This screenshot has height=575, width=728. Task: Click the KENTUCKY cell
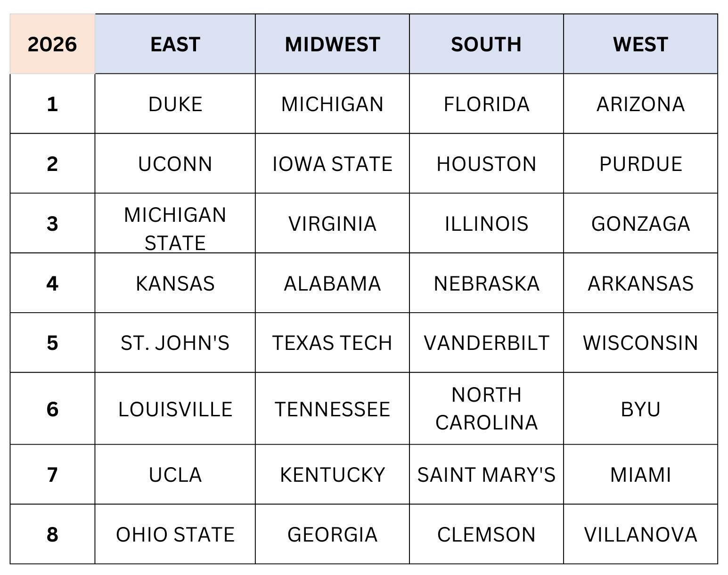pos(332,475)
